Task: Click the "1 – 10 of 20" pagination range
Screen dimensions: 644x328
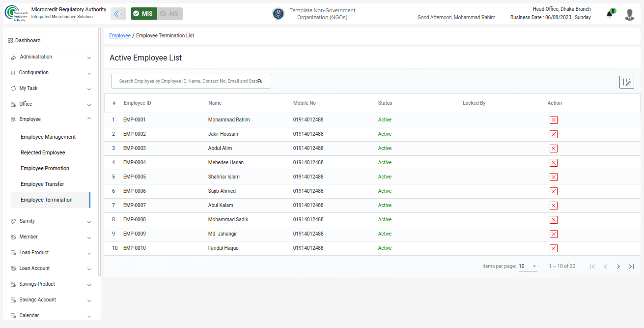Action: click(562, 267)
